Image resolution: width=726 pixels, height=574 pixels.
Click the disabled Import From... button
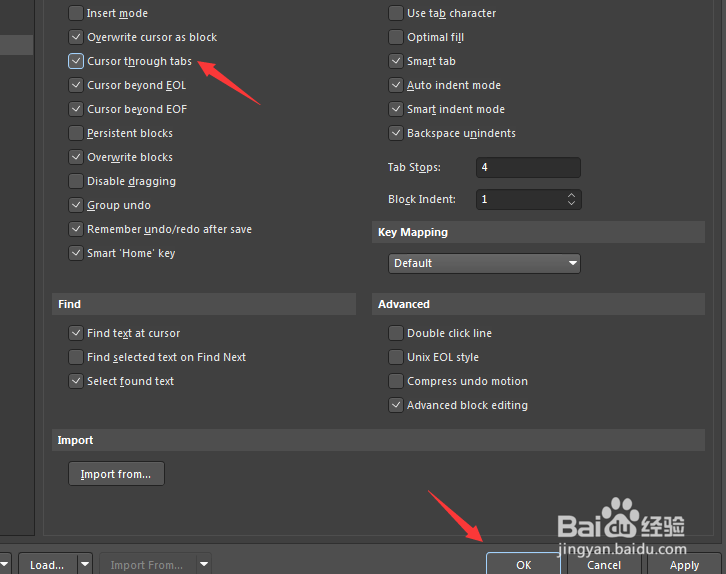click(x=147, y=564)
